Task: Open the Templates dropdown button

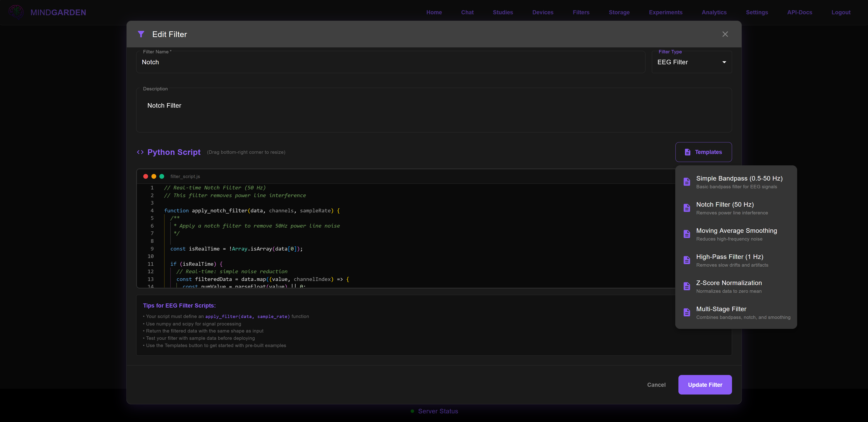Action: click(703, 152)
